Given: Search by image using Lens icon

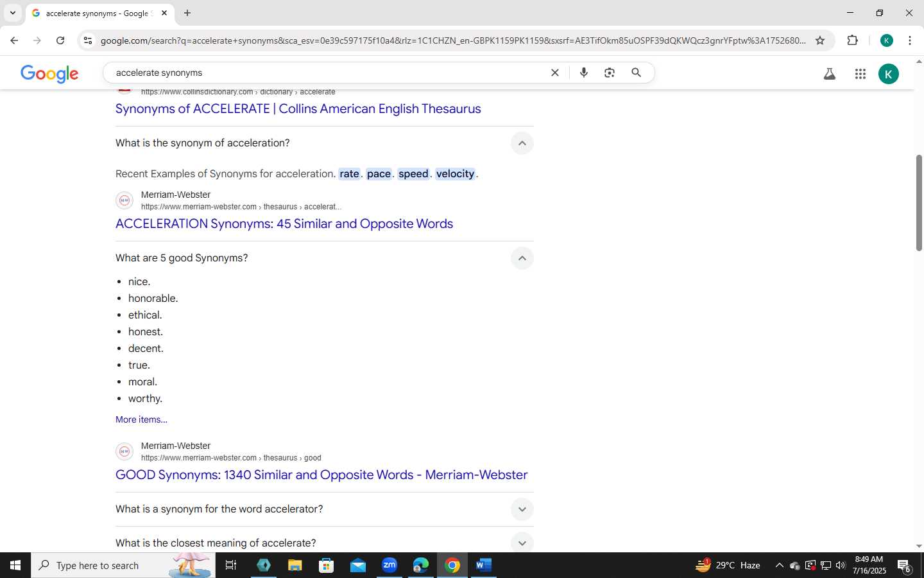Looking at the screenshot, I should pyautogui.click(x=610, y=73).
